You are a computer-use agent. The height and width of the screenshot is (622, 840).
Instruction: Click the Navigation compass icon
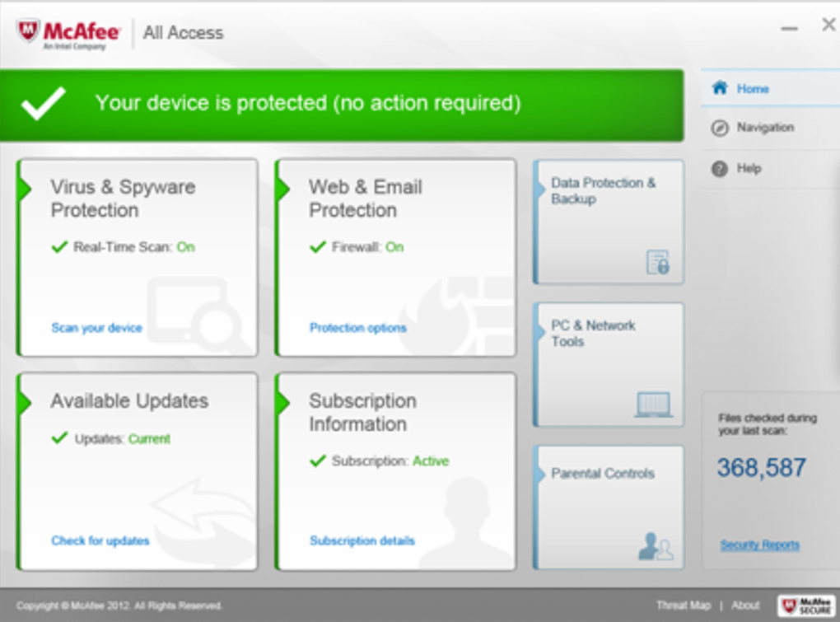pos(720,128)
